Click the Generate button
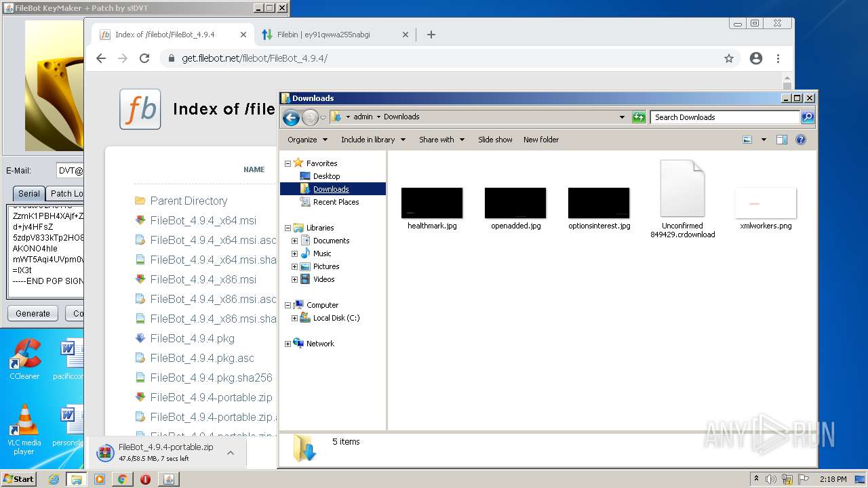The height and width of the screenshot is (488, 868). [33, 313]
